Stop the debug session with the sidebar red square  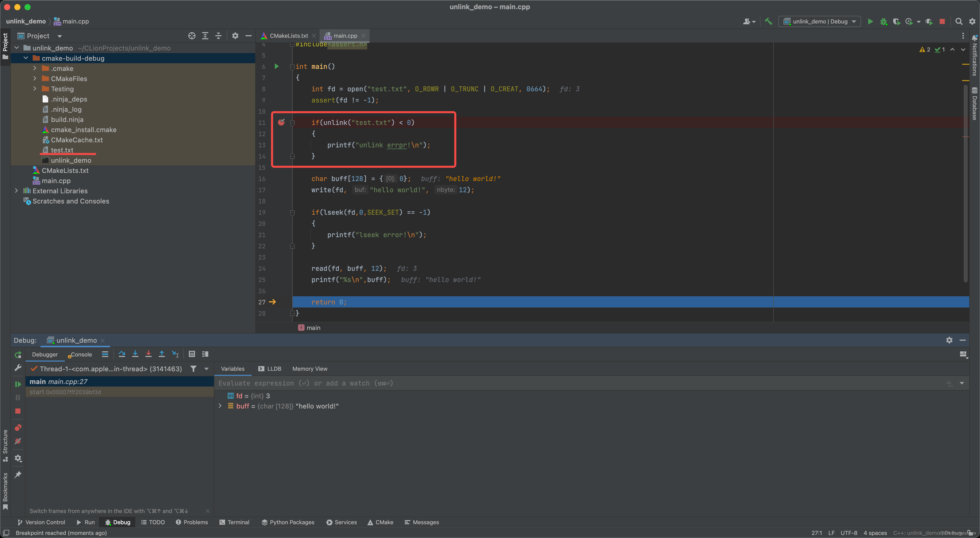click(x=18, y=411)
